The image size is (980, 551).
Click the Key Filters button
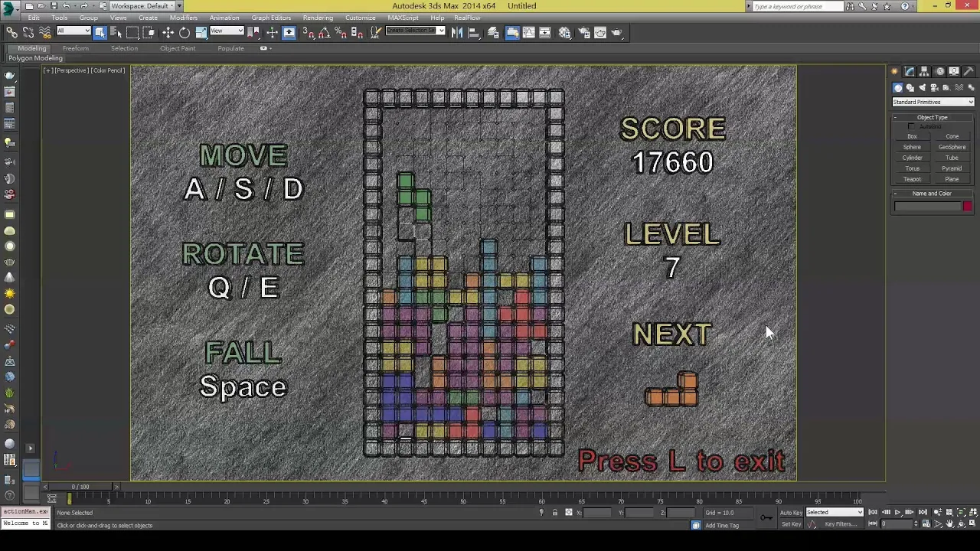[841, 524]
